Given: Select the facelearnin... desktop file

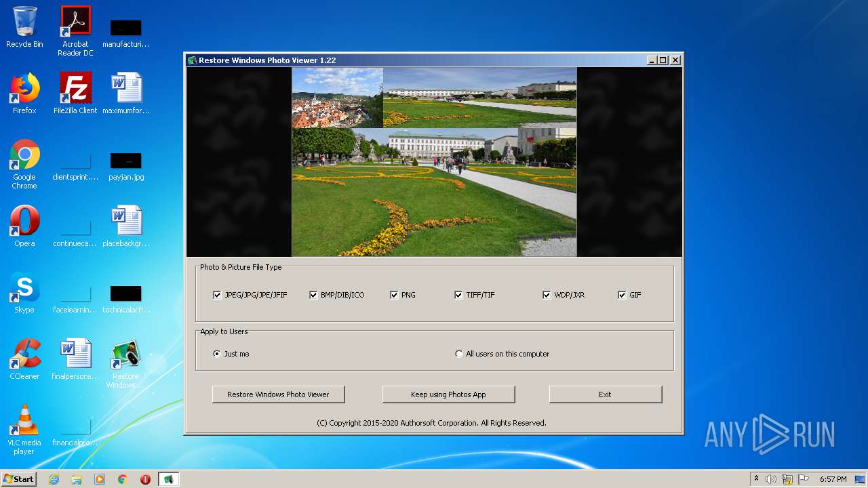Looking at the screenshot, I should click(x=75, y=300).
